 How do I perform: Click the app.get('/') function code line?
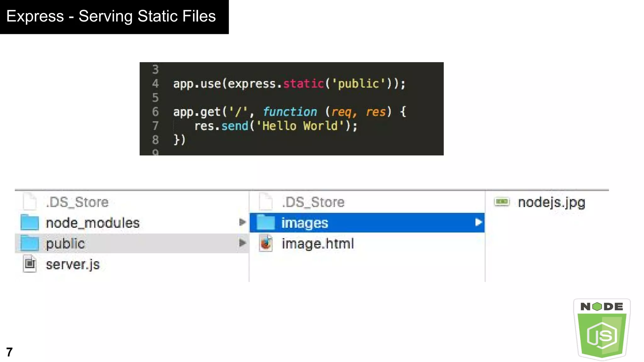point(290,112)
